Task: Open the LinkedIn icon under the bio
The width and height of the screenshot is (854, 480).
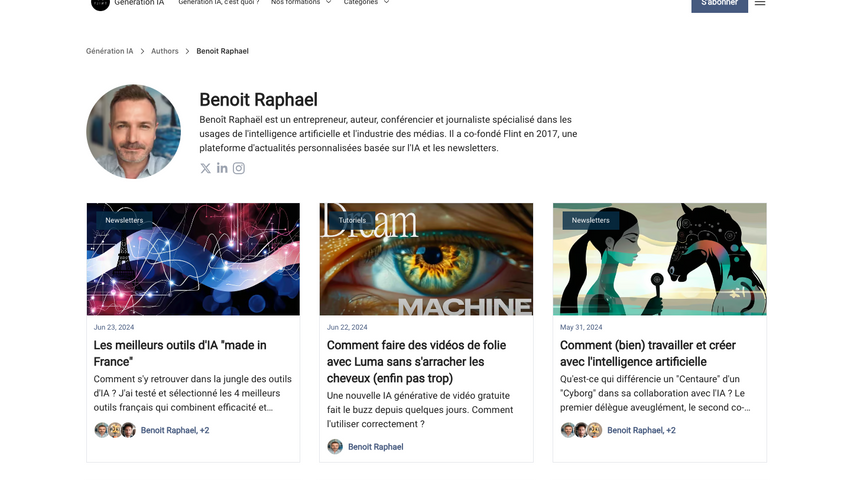Action: point(222,168)
